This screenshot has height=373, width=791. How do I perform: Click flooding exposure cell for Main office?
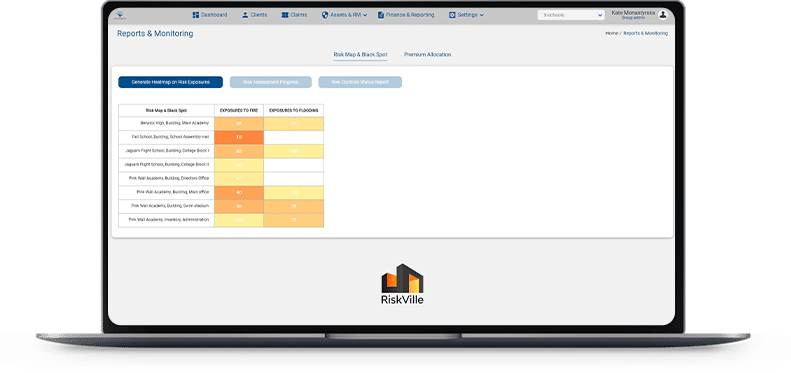point(294,192)
